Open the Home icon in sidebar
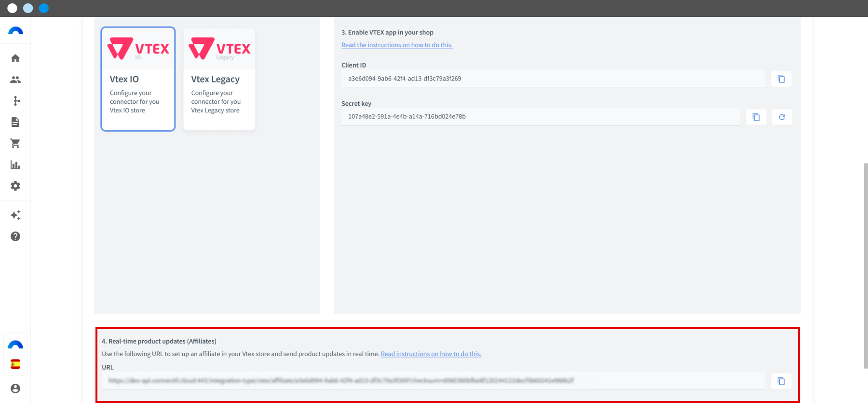 (15, 58)
